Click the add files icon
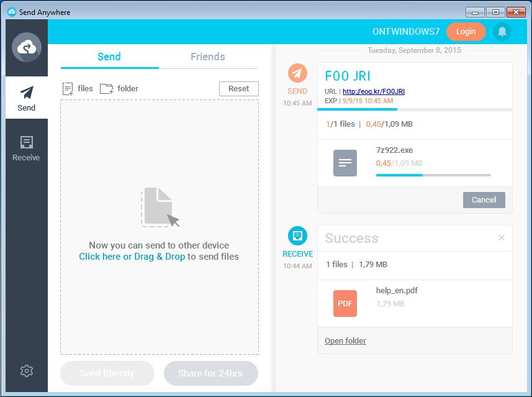Image resolution: width=532 pixels, height=397 pixels. [x=68, y=89]
